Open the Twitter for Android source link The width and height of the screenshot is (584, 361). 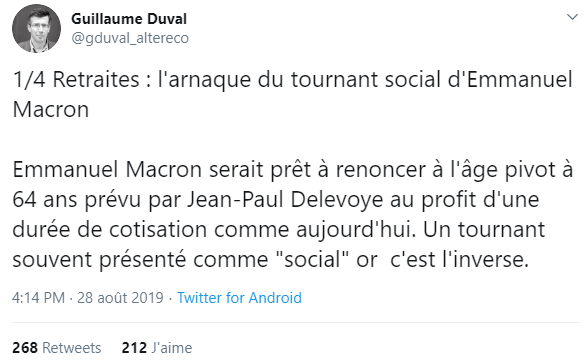click(x=239, y=298)
